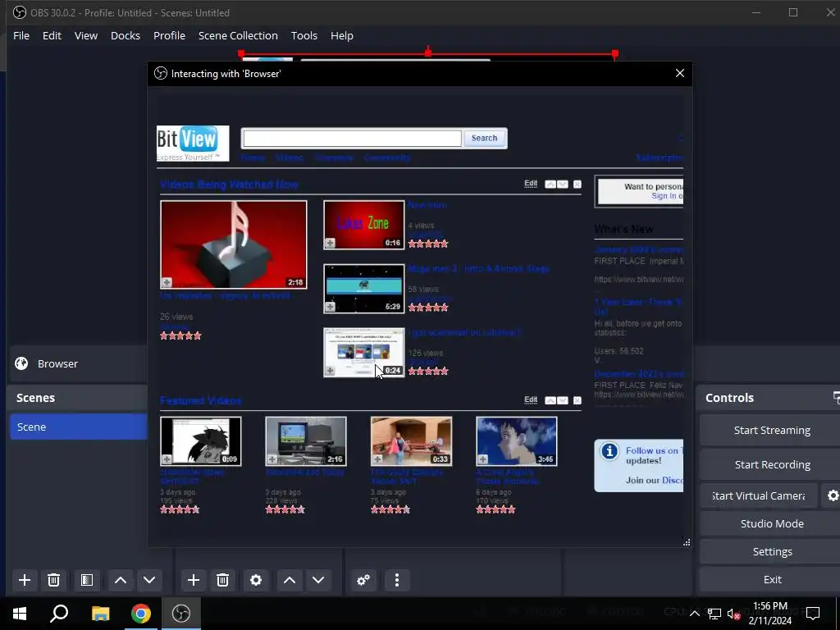Open the Windows Start menu
This screenshot has height=630, width=840.
20,614
